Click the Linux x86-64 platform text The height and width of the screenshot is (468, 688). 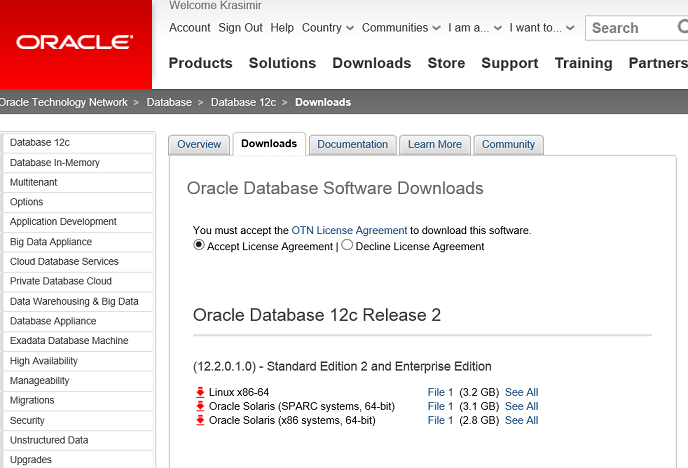[x=239, y=392]
